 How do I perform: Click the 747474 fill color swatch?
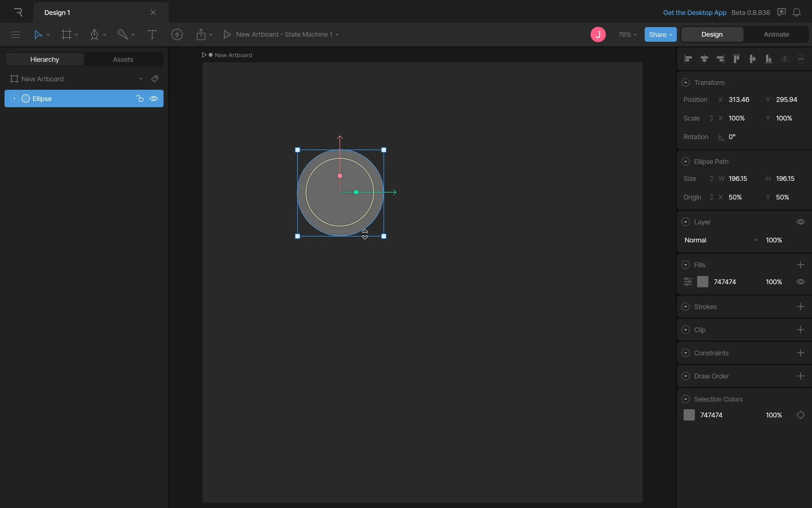point(702,282)
